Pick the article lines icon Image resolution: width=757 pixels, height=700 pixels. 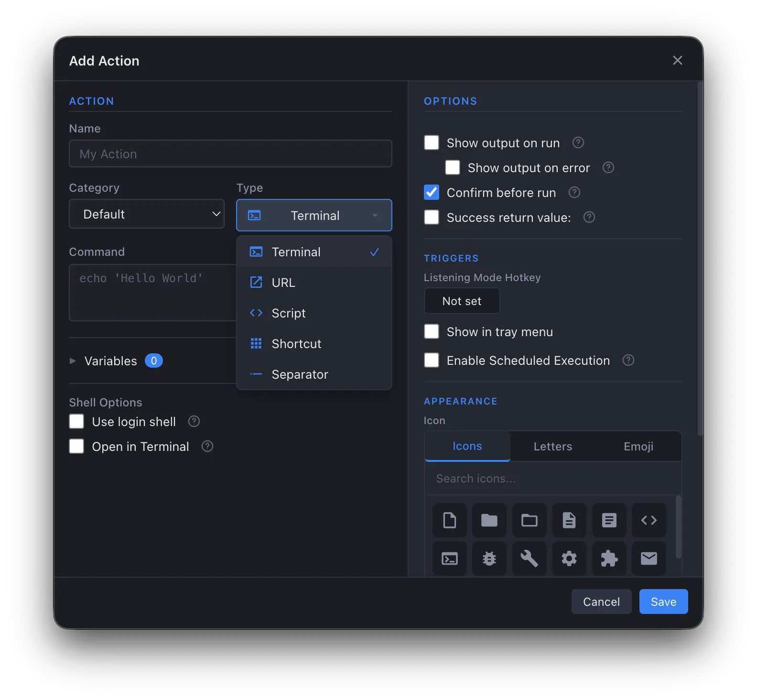click(609, 520)
